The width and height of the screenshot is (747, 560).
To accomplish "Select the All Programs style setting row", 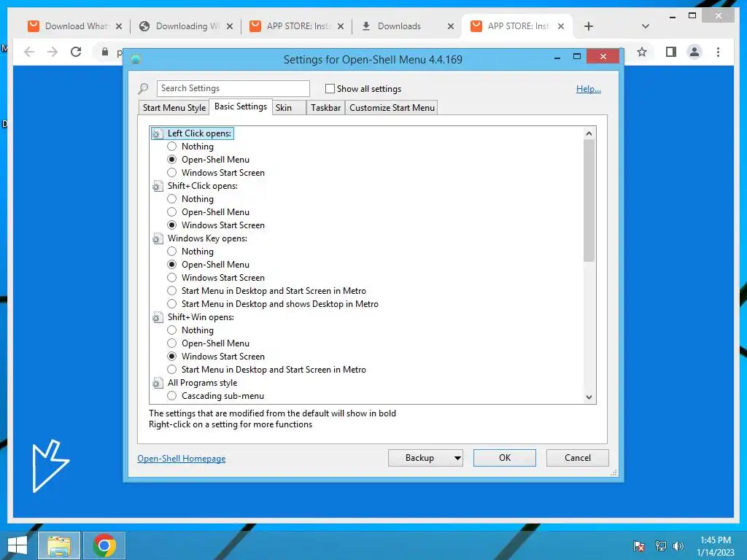I will tap(195, 383).
